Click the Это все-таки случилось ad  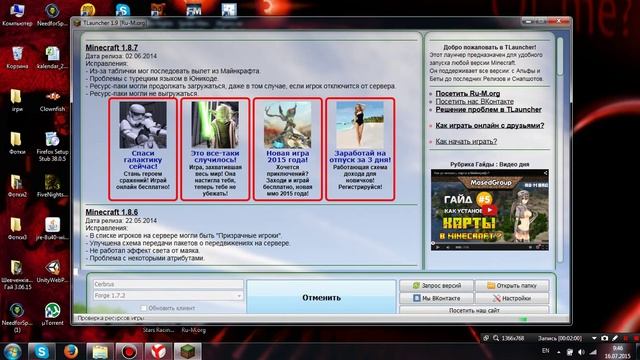(215, 149)
